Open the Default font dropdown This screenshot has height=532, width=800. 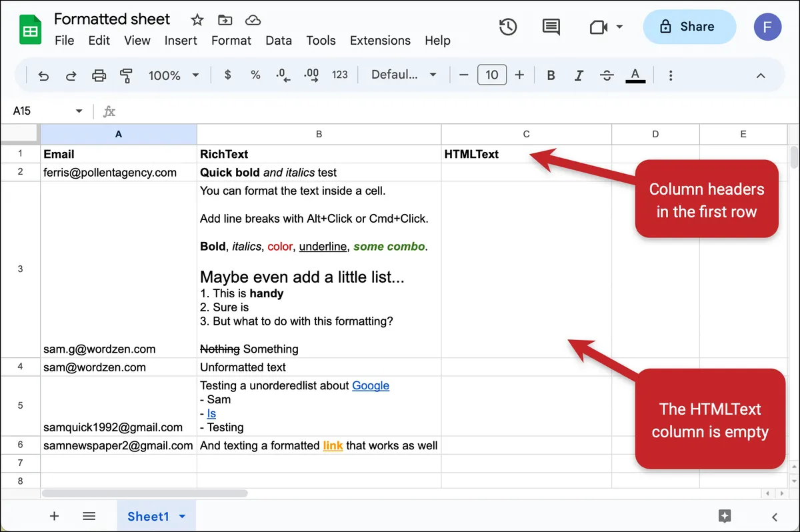pos(404,75)
